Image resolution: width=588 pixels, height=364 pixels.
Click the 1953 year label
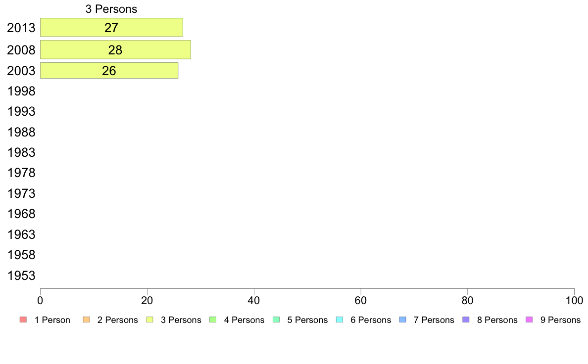(21, 275)
